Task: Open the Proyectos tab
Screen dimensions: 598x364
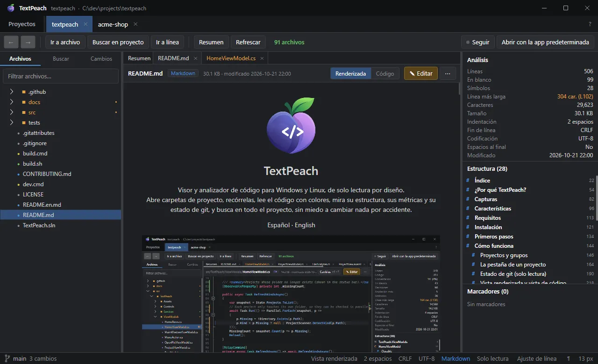Action: (22, 24)
